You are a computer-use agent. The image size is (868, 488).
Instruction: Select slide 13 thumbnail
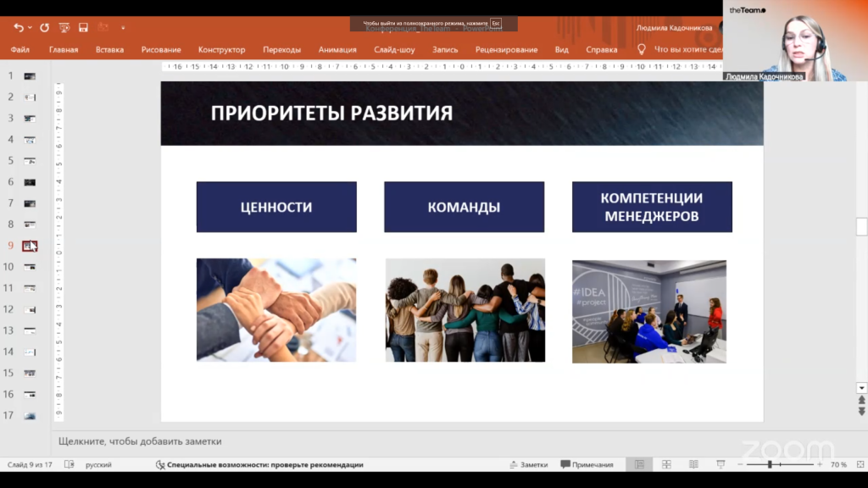(x=30, y=331)
